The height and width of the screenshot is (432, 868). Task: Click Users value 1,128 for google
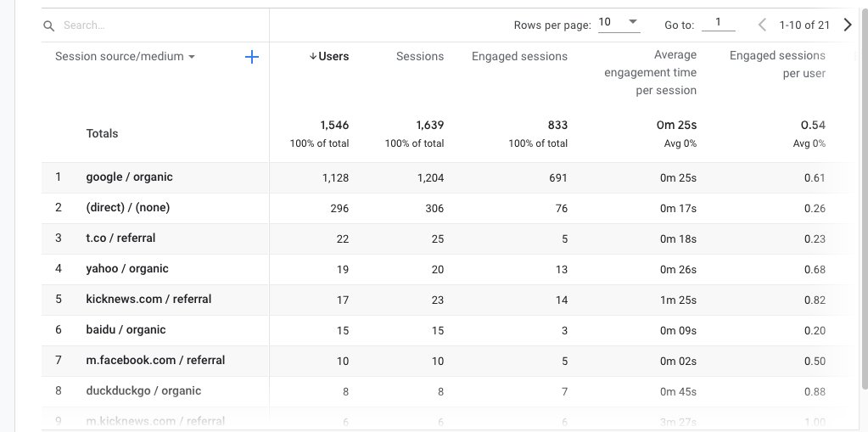coord(335,178)
